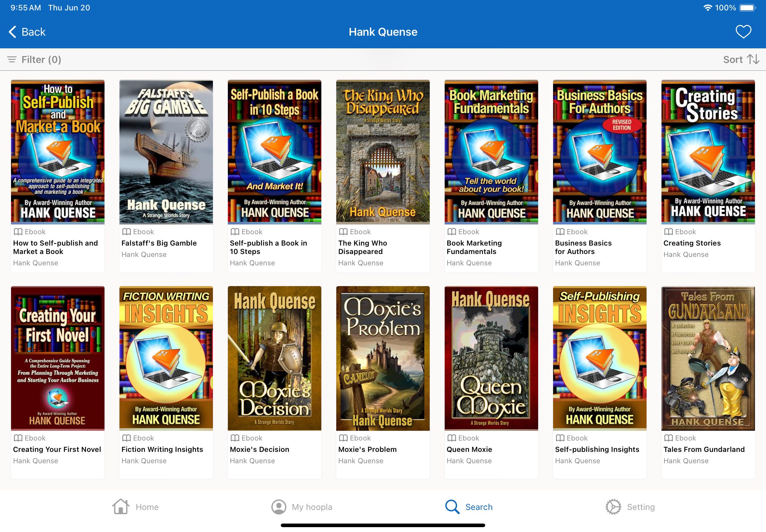766x532 pixels.
Task: Open Tales From Gundarland cover
Action: 708,358
